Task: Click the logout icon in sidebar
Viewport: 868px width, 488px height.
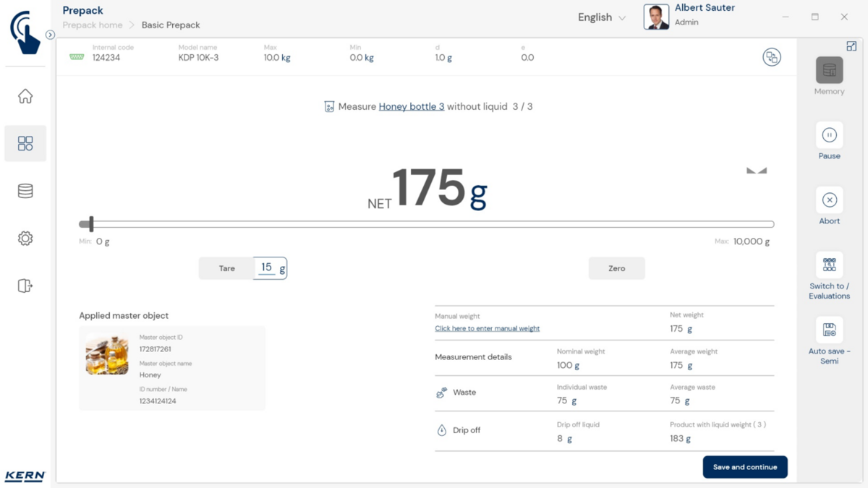Action: coord(25,286)
